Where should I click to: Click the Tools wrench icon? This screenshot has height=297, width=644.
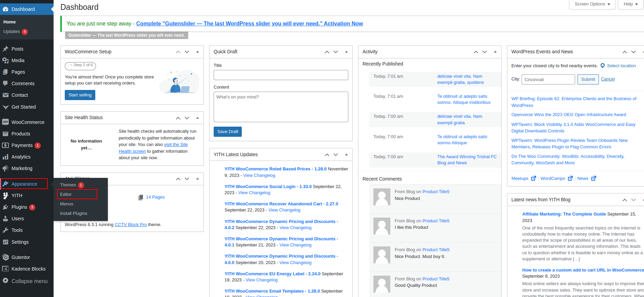(x=5, y=230)
